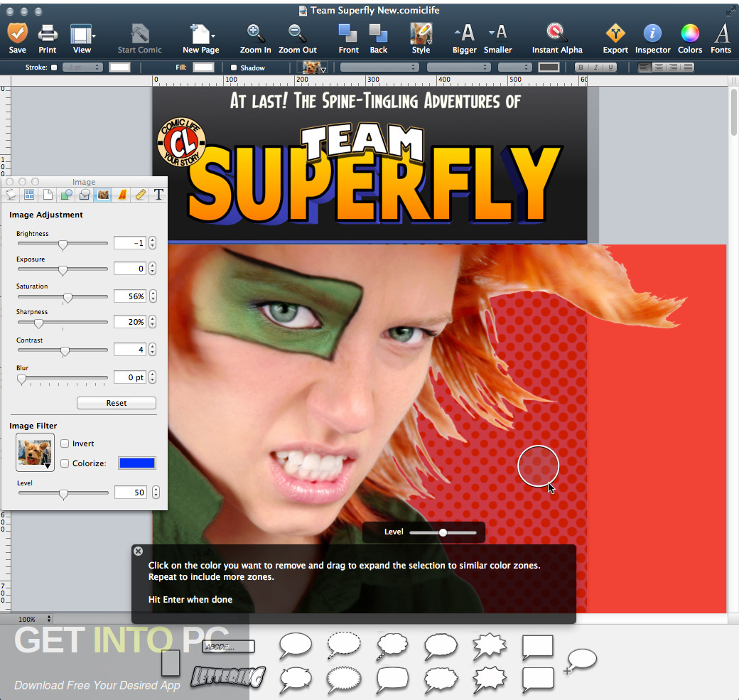Enable the Colorize checkbox
The image size is (739, 700).
(x=65, y=463)
